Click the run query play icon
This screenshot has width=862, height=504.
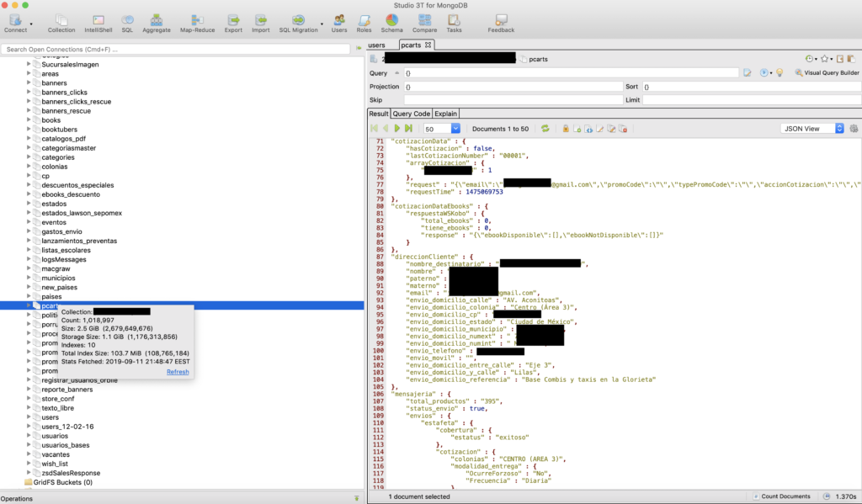pos(764,72)
